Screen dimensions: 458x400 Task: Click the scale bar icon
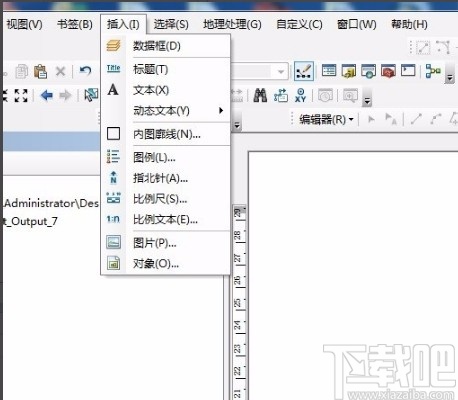tap(113, 198)
